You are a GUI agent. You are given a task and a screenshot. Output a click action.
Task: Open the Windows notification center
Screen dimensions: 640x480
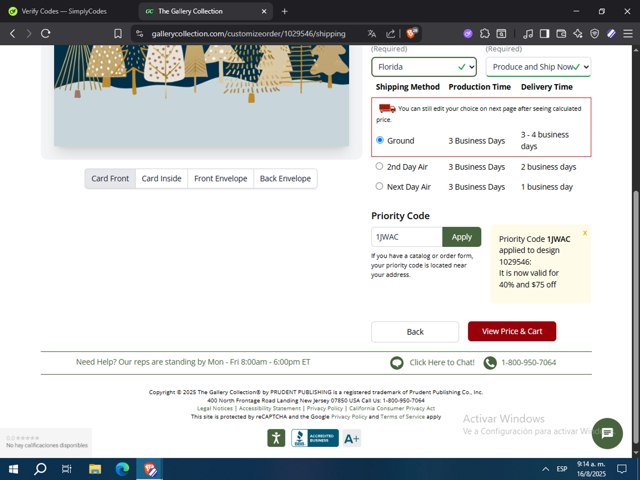[x=622, y=469]
